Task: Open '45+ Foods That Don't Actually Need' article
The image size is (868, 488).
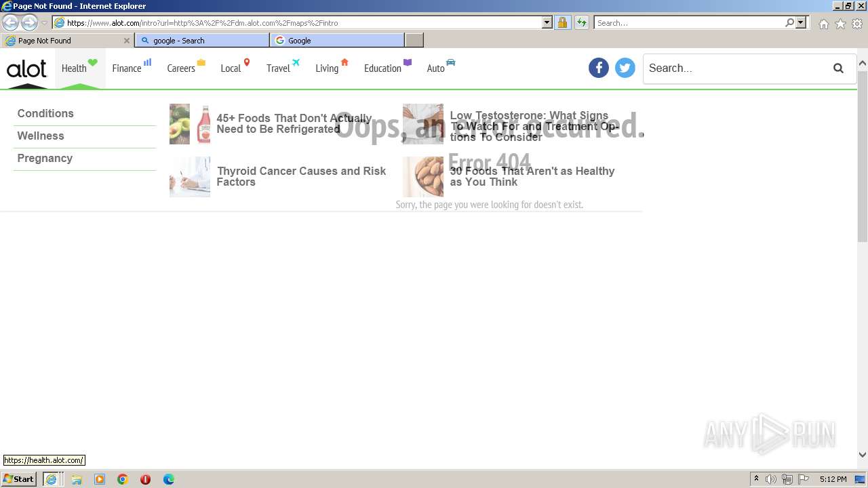Action: click(294, 123)
